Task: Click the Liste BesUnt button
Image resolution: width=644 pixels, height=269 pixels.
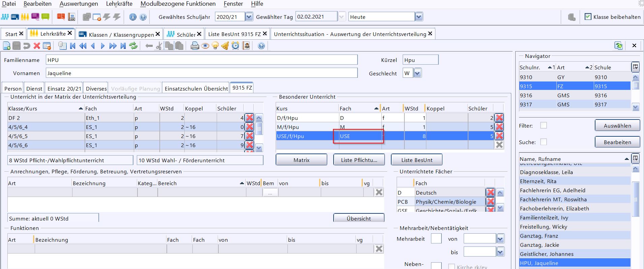Action: point(417,160)
